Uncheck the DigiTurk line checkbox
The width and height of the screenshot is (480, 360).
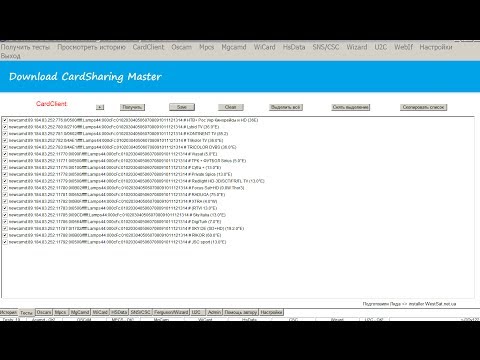(5, 222)
